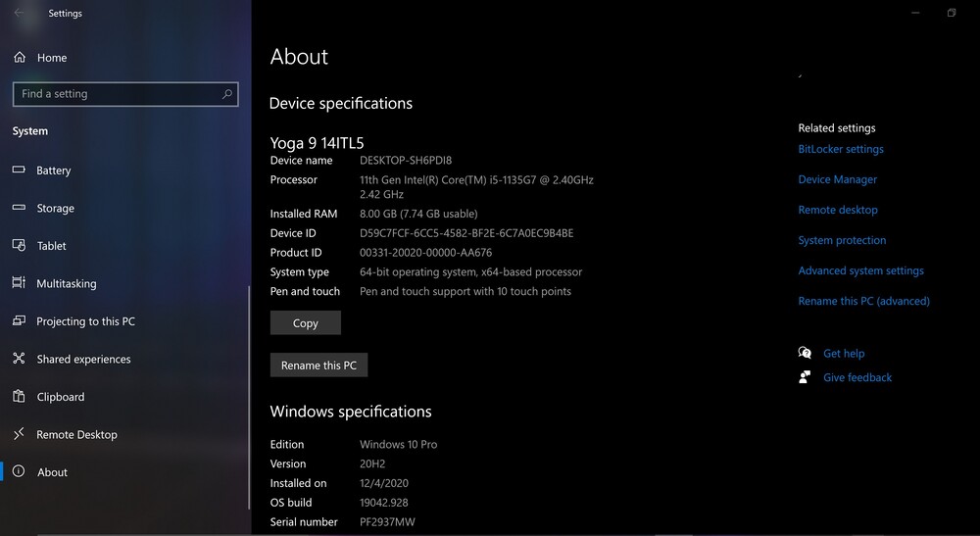Click the Find a setting search box

[x=118, y=94]
